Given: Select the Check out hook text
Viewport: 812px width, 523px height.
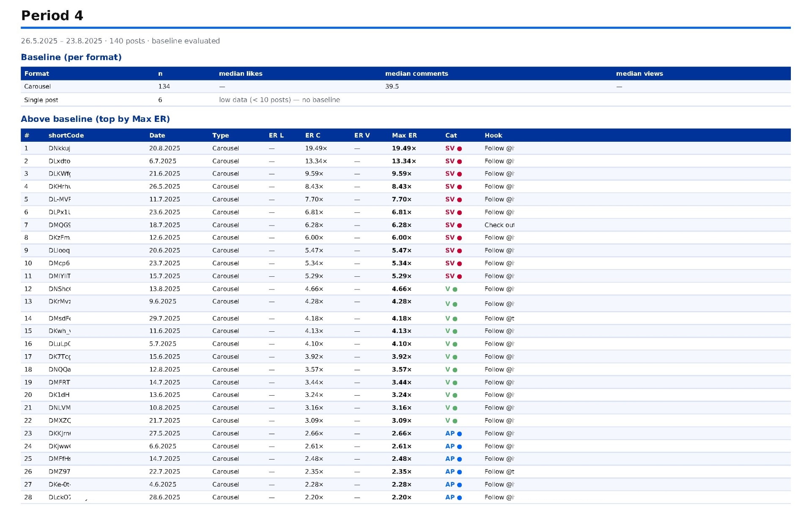Looking at the screenshot, I should 499,225.
